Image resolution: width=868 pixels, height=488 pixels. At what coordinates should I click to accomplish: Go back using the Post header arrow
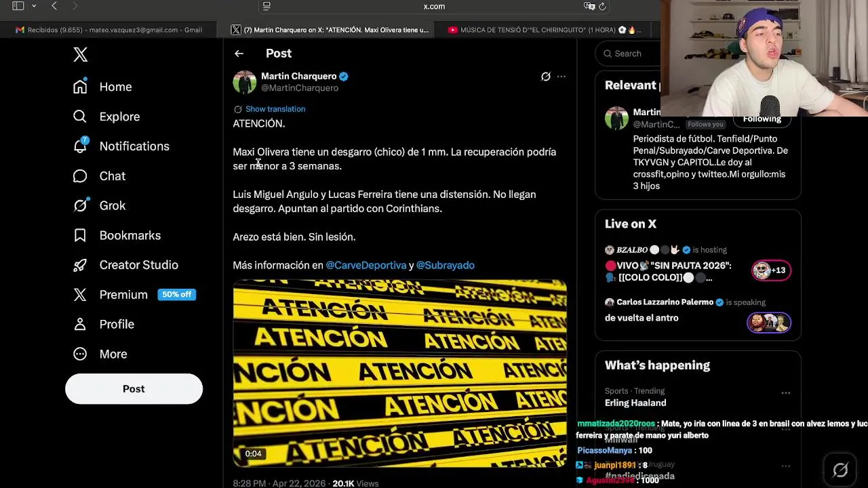239,54
